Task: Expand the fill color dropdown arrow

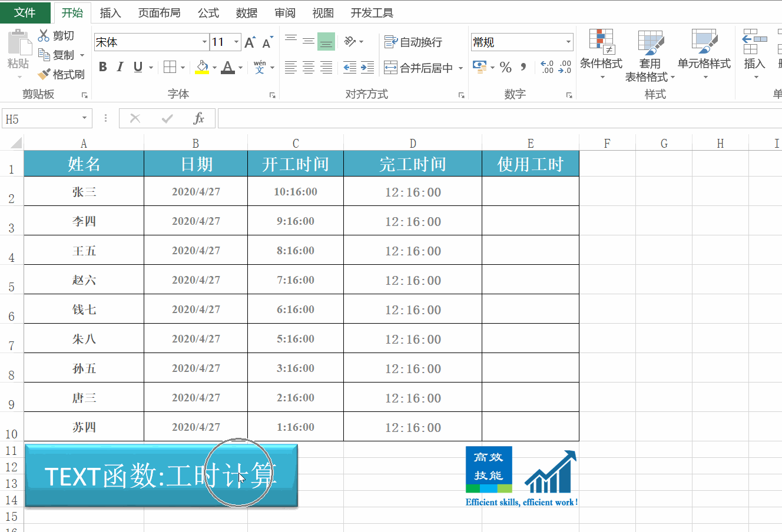Action: 214,68
